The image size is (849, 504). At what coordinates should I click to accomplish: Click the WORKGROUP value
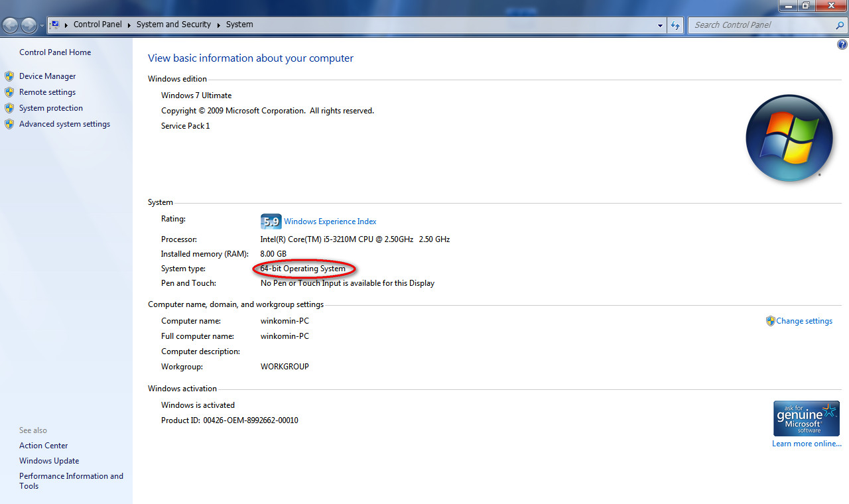[285, 367]
